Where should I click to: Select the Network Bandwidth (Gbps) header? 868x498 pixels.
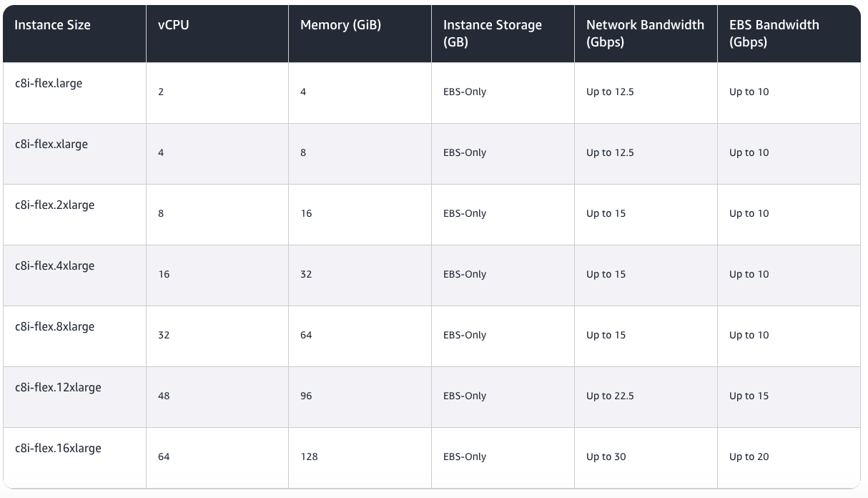tap(644, 34)
